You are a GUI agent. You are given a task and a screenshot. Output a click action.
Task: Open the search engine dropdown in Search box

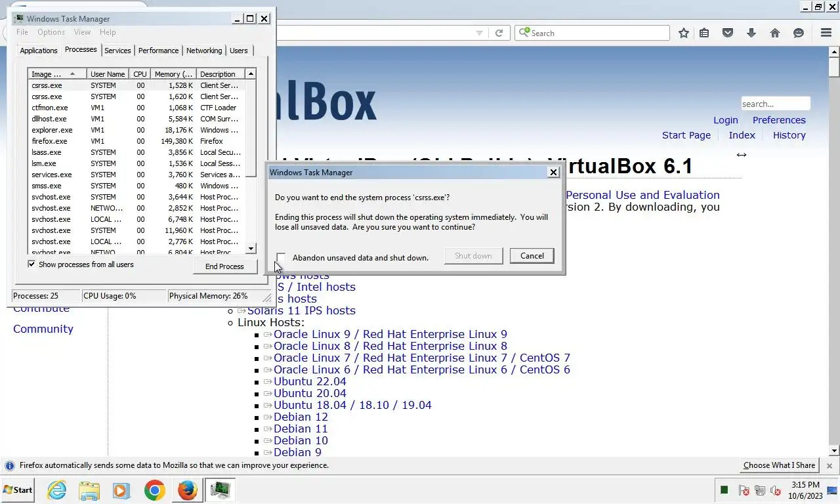[x=524, y=33]
